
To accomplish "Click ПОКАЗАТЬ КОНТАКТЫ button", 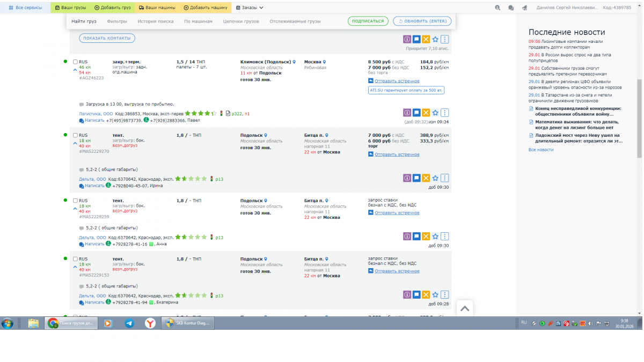I will [107, 38].
